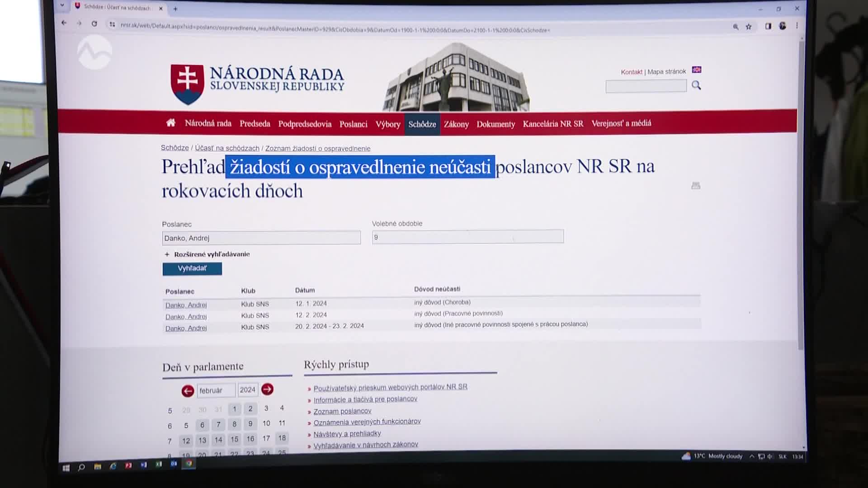Open the Predseda menu
The width and height of the screenshot is (868, 488).
pyautogui.click(x=255, y=124)
